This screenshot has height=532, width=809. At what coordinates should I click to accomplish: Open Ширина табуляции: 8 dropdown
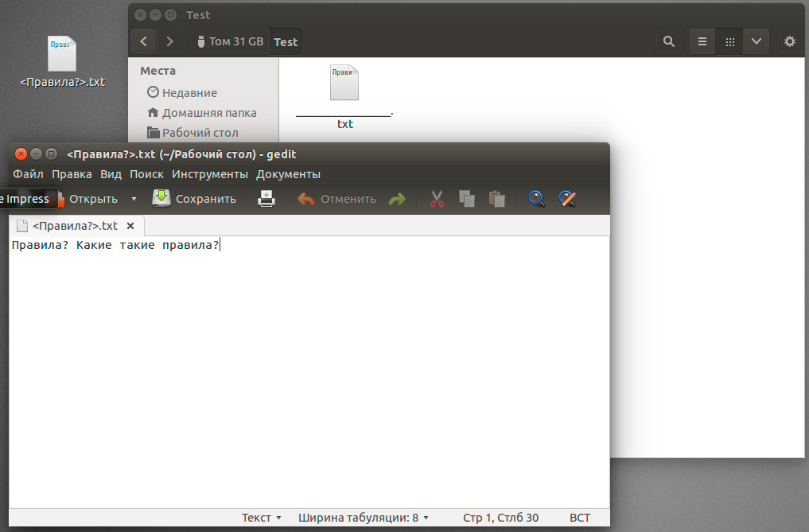pos(364,518)
